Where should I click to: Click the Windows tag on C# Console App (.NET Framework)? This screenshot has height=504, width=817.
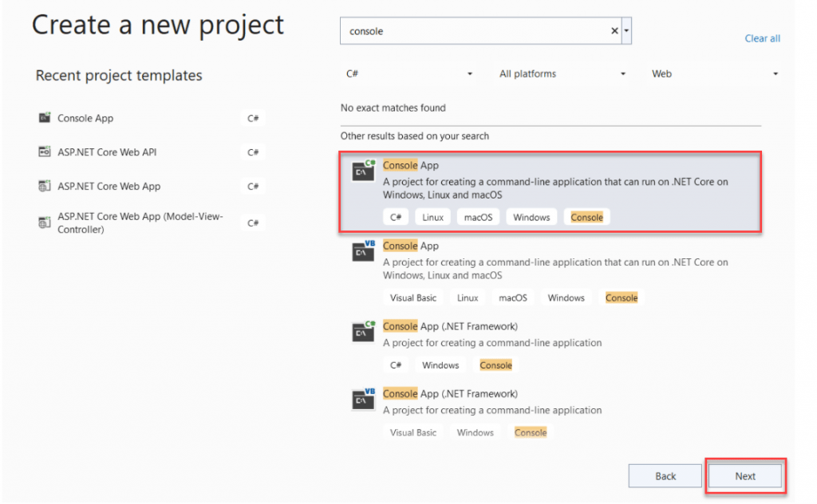coord(440,365)
